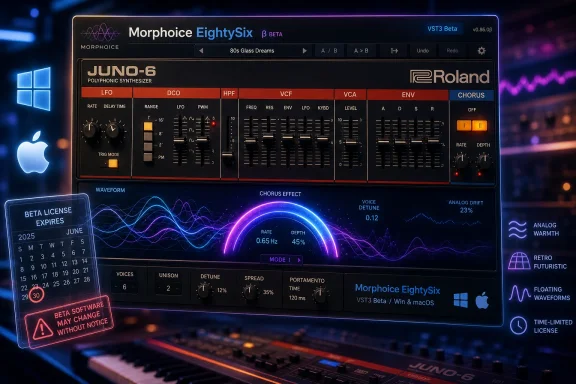Click the VST3 Beta badge
576x384 pixels.
click(x=442, y=29)
